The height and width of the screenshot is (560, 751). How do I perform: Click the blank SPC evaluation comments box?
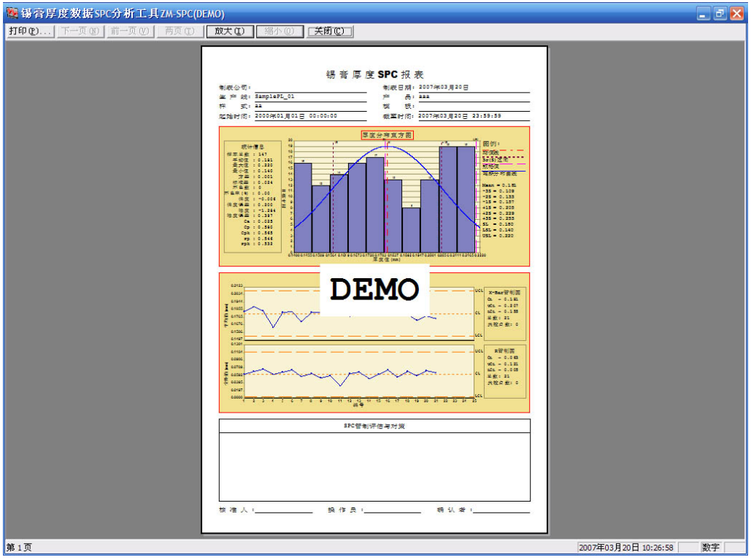click(374, 467)
